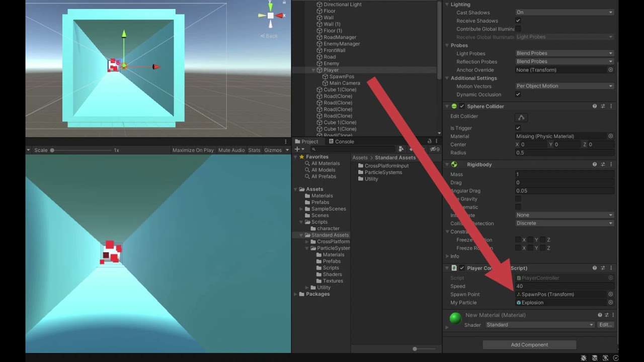The width and height of the screenshot is (644, 362).
Task: Open Rigidbody three-dot component menu
Action: coord(611,164)
